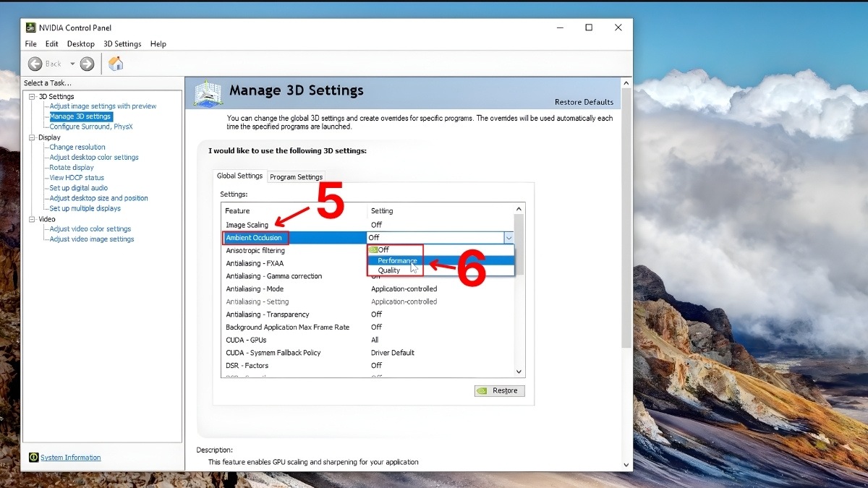Collapse the 3D Settings tree node
The width and height of the screenshot is (868, 488).
coord(32,96)
